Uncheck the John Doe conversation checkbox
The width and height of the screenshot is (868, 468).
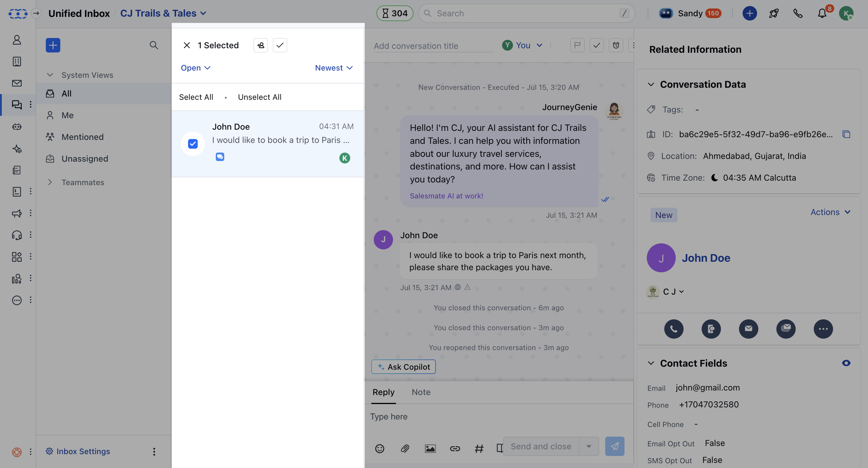tap(193, 144)
